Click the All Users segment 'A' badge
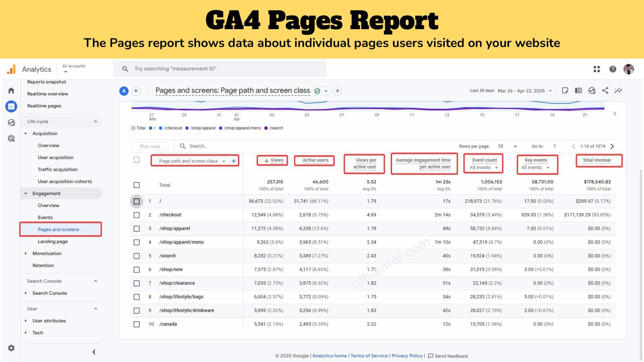This screenshot has width=644, height=362. click(124, 91)
